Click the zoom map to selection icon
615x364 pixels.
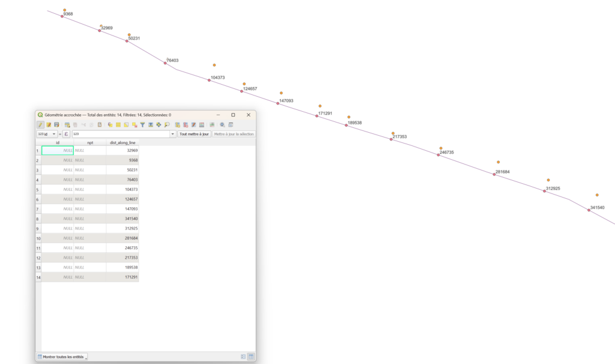[x=166, y=124]
